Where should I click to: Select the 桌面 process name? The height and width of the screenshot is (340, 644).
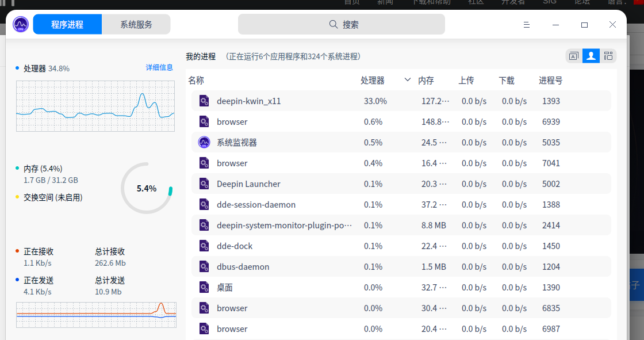tap(225, 288)
